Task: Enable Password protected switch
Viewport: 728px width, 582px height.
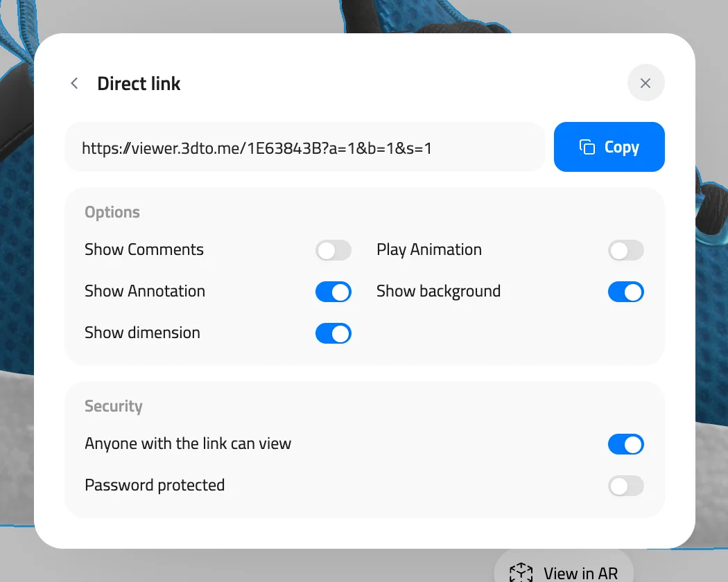Action: pos(625,486)
